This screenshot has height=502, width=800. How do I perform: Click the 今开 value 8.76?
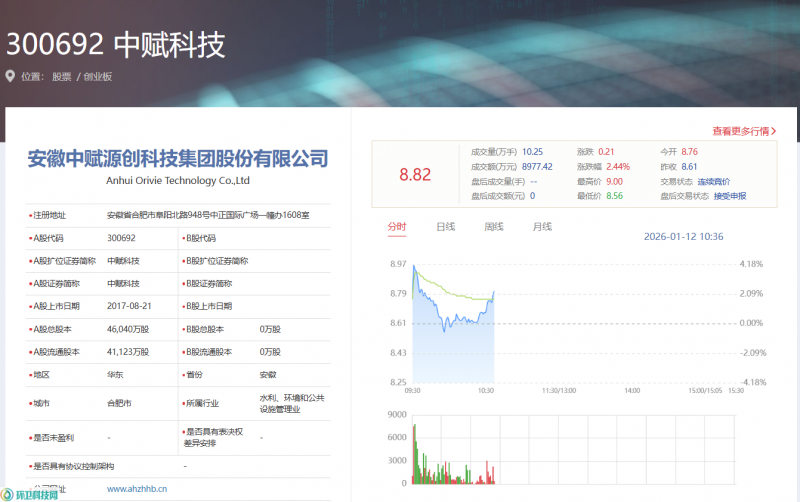tap(689, 152)
